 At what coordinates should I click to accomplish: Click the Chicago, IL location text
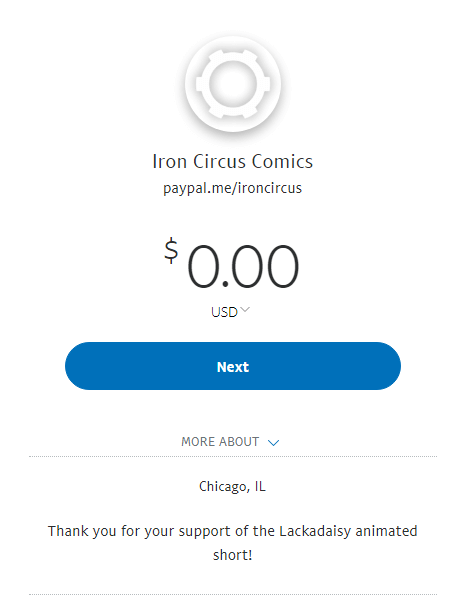[x=232, y=487]
